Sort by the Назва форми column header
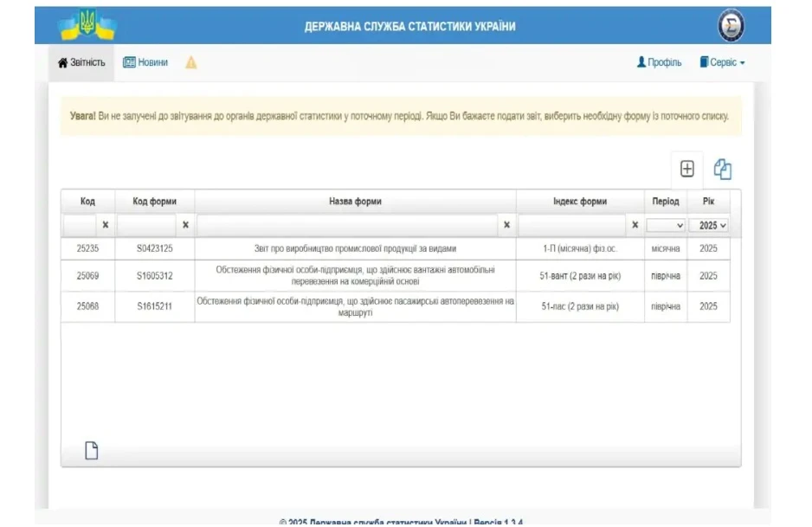Image resolution: width=812 pixels, height=527 pixels. tap(355, 202)
